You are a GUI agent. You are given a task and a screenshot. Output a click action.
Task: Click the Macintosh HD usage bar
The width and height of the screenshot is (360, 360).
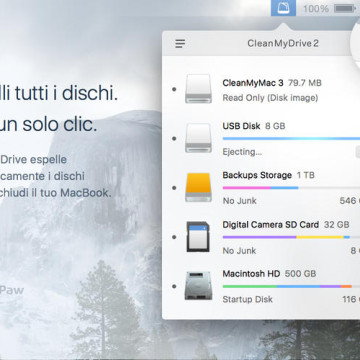[291, 286]
